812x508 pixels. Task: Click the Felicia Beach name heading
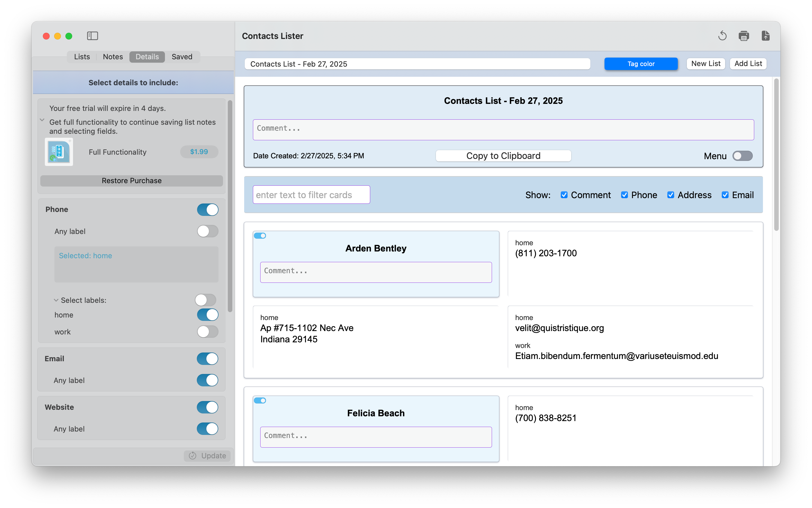tap(376, 413)
